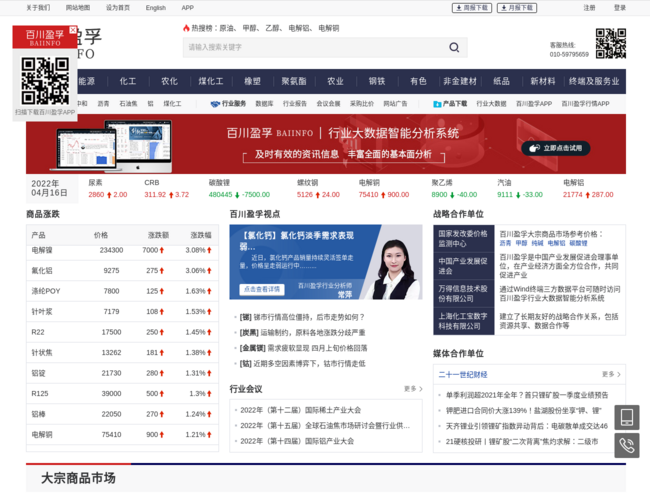Image resolution: width=650 pixels, height=500 pixels.
Task: Open the 钢铁 navigation menu
Action: coord(376,82)
